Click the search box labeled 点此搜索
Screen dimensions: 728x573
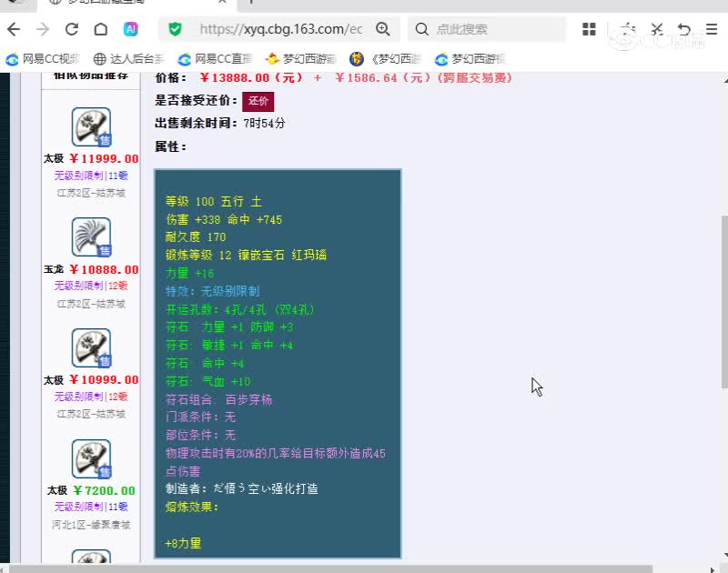tap(487, 29)
